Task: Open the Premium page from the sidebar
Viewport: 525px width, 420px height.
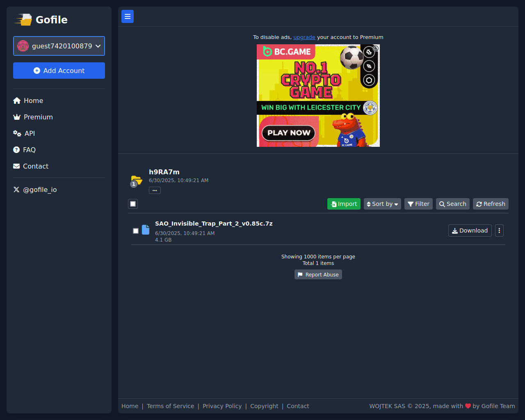Action: click(33, 117)
